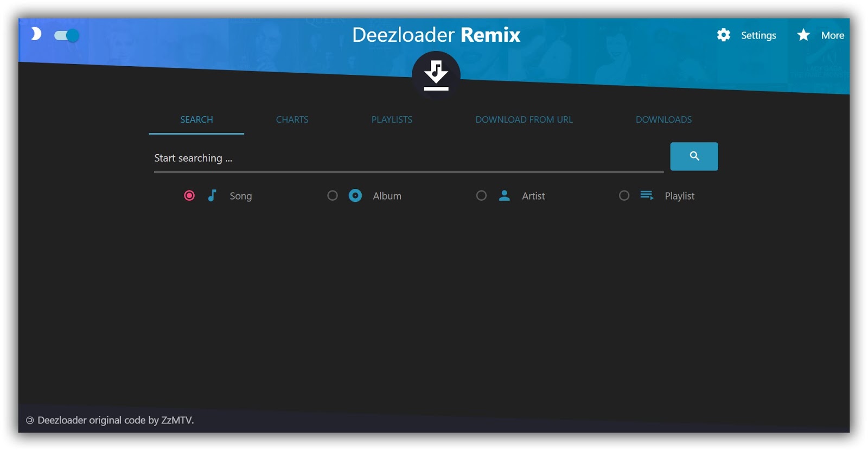The image size is (868, 451).
Task: Click the Artist label text
Action: pos(533,196)
